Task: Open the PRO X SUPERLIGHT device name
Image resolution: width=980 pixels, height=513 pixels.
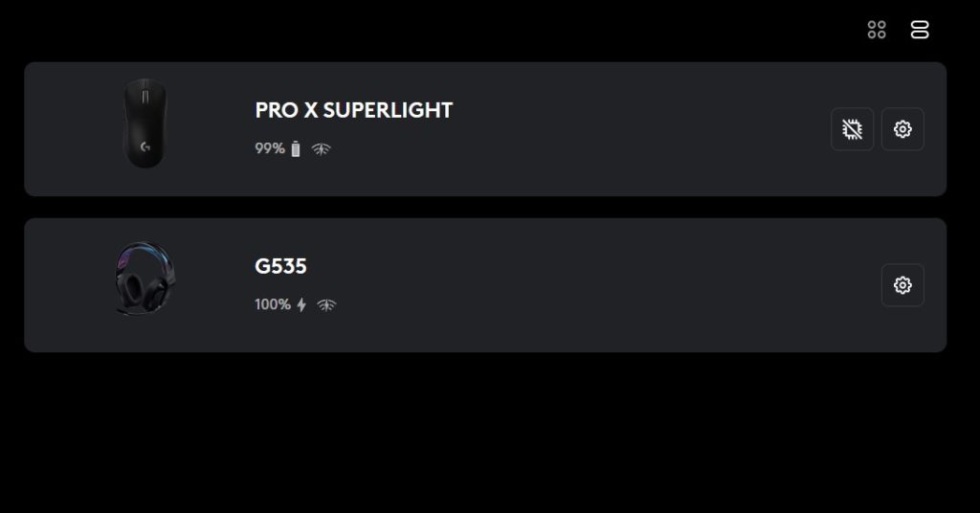Action: click(354, 110)
